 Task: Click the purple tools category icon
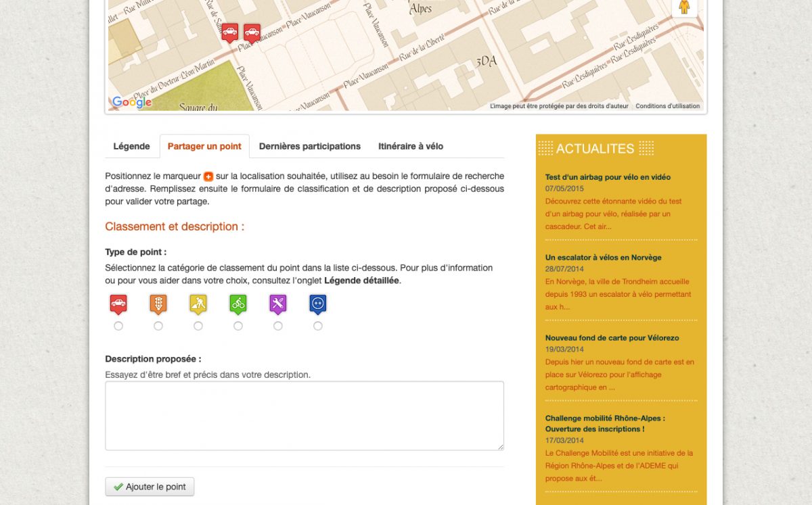tap(278, 304)
